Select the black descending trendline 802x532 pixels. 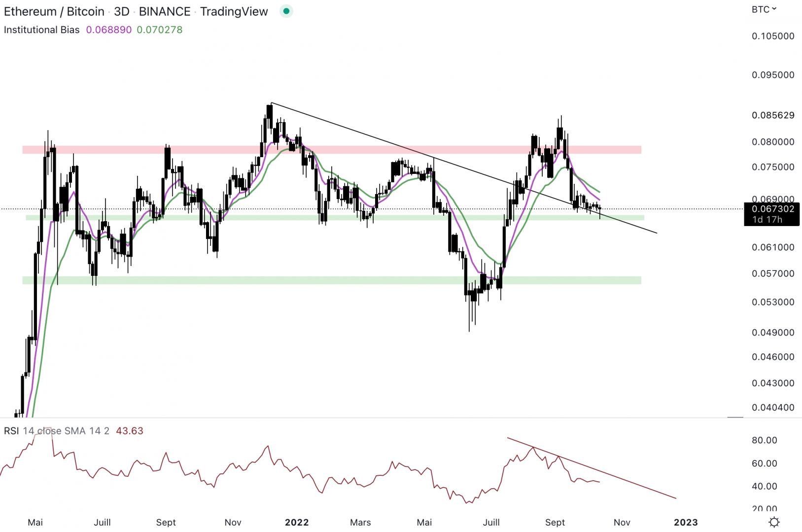tap(464, 168)
